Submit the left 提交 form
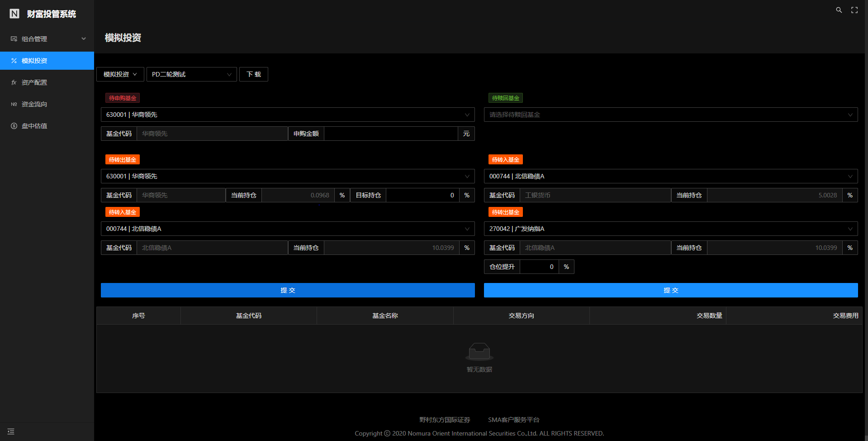 [x=288, y=290]
